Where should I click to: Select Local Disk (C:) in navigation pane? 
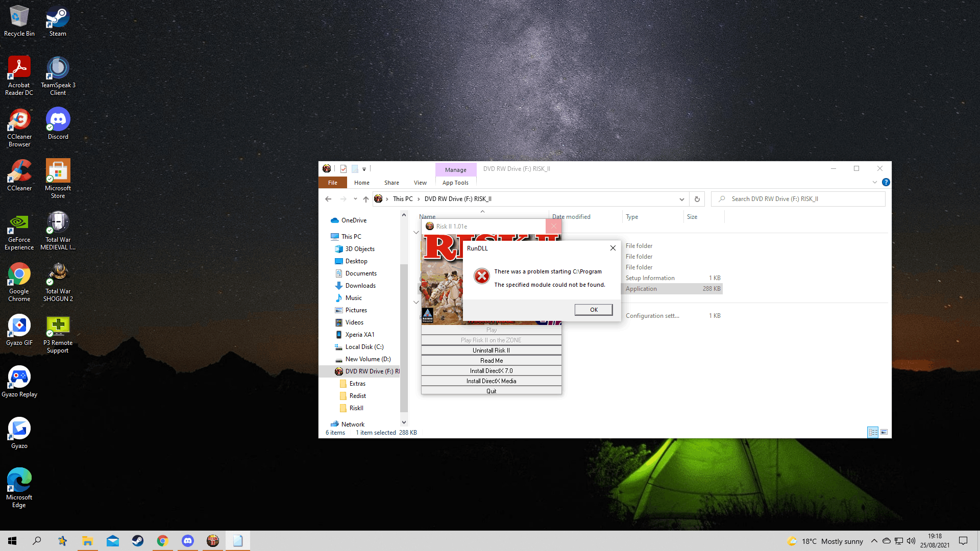tap(364, 347)
